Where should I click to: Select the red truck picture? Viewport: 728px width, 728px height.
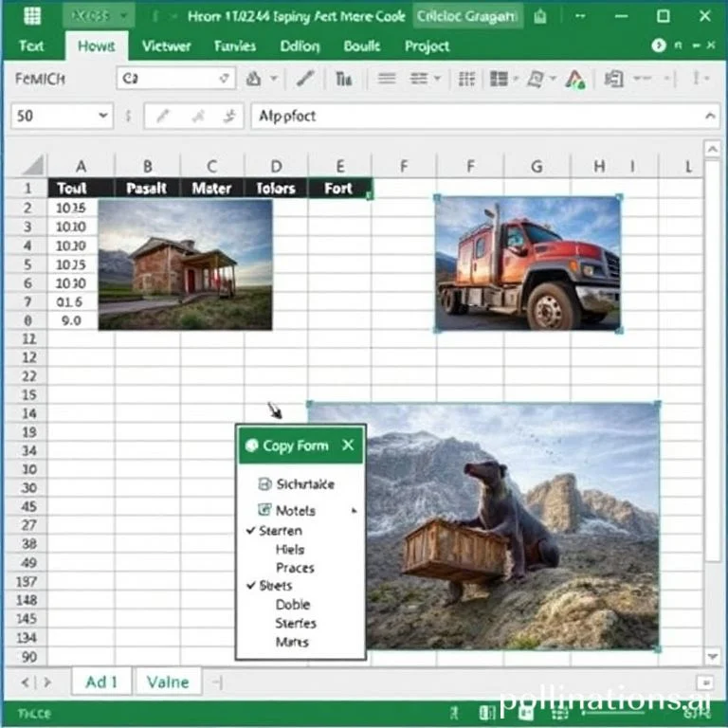click(x=527, y=263)
